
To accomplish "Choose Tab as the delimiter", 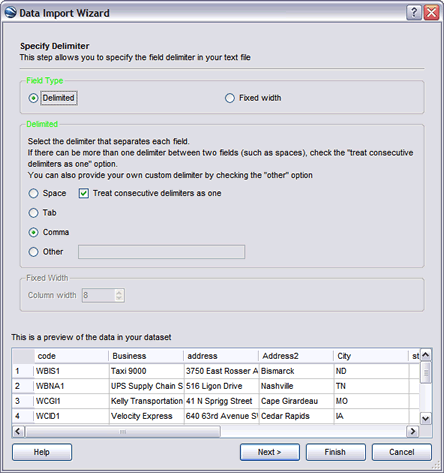I will 33,213.
